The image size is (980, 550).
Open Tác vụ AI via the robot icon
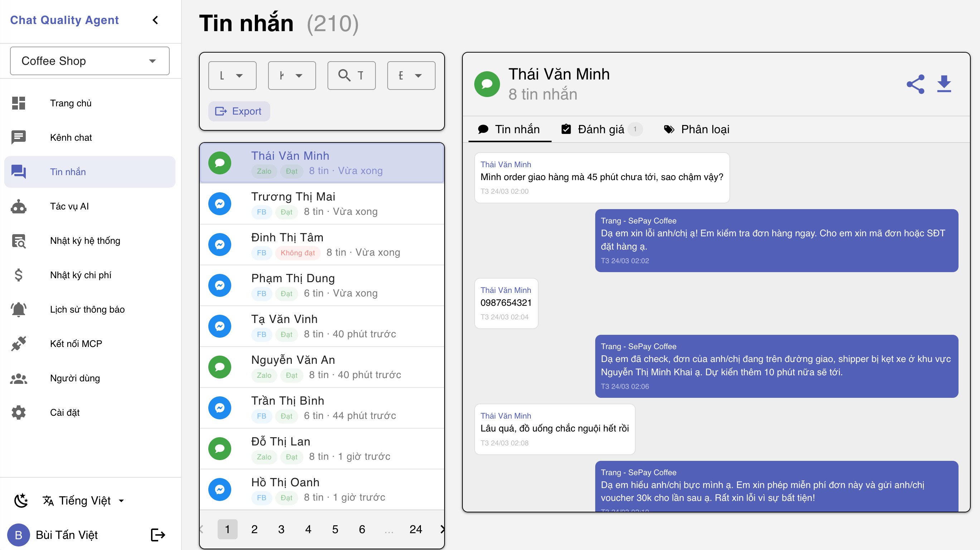(19, 206)
